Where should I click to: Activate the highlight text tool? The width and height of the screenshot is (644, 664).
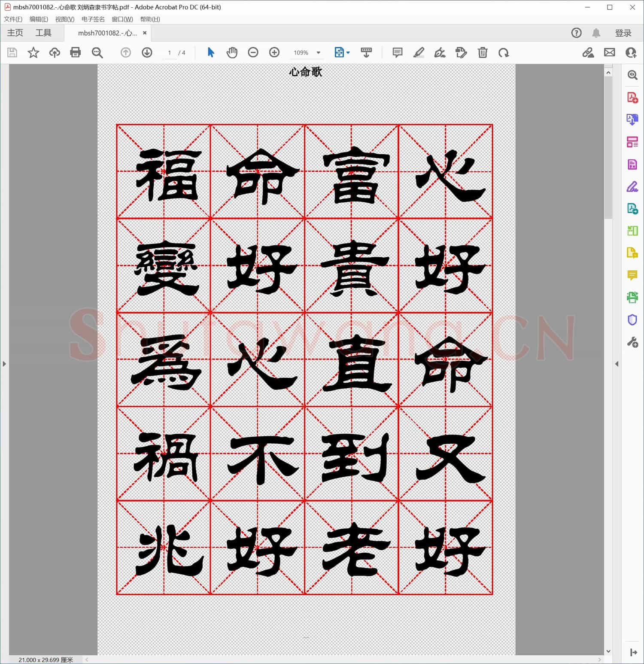click(x=419, y=52)
